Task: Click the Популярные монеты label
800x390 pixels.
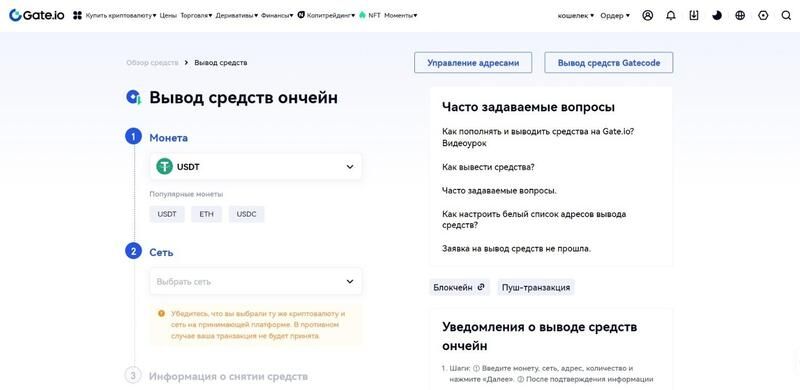Action: pos(186,194)
